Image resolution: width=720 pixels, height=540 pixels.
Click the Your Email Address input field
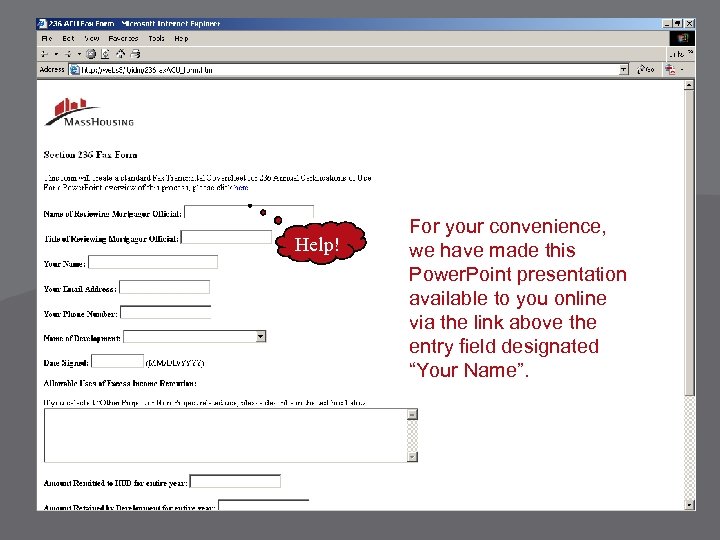coord(164,287)
